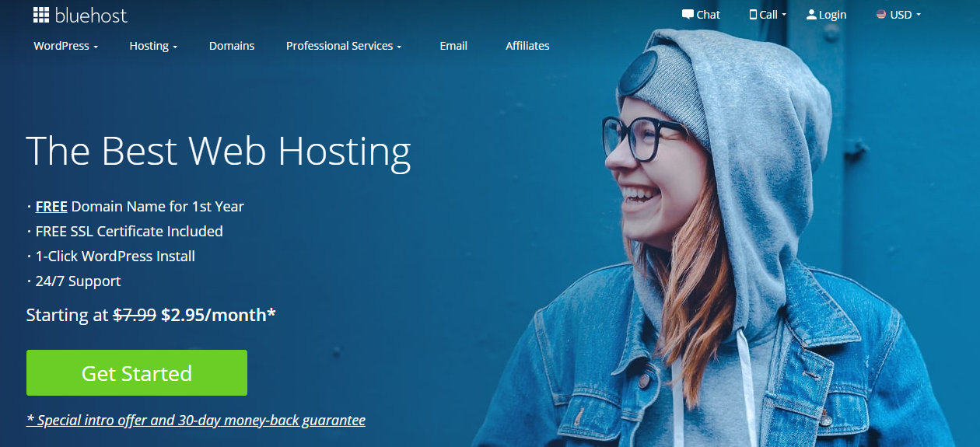Viewport: 980px width, 447px height.
Task: Expand the Hosting menu
Action: tap(153, 46)
